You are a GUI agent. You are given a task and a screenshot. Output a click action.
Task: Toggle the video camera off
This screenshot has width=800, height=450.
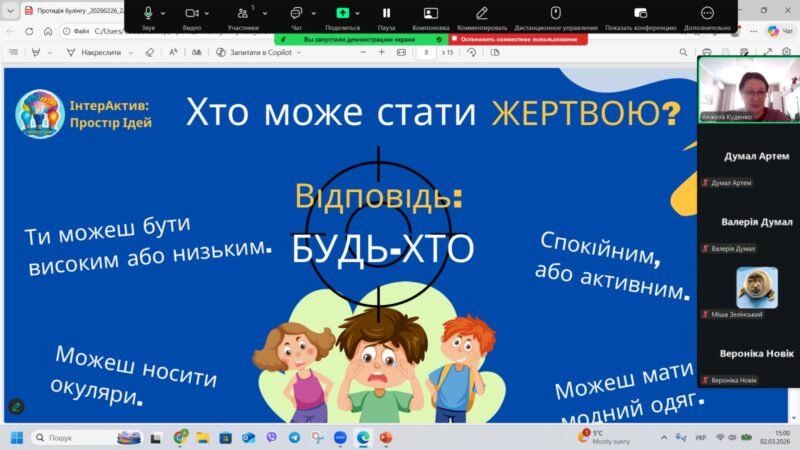192,13
